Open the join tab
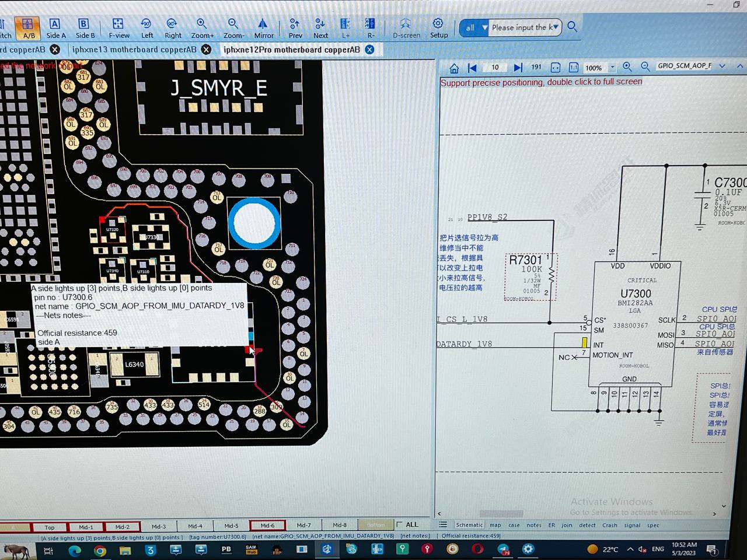Screen dimensions: 747x560 [x=567, y=525]
